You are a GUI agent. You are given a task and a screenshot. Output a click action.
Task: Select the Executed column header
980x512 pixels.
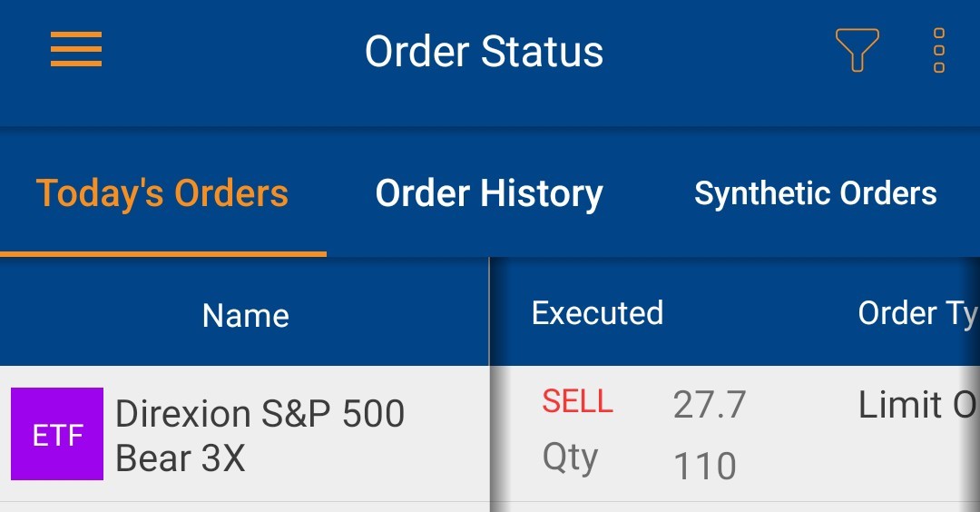pyautogui.click(x=597, y=312)
